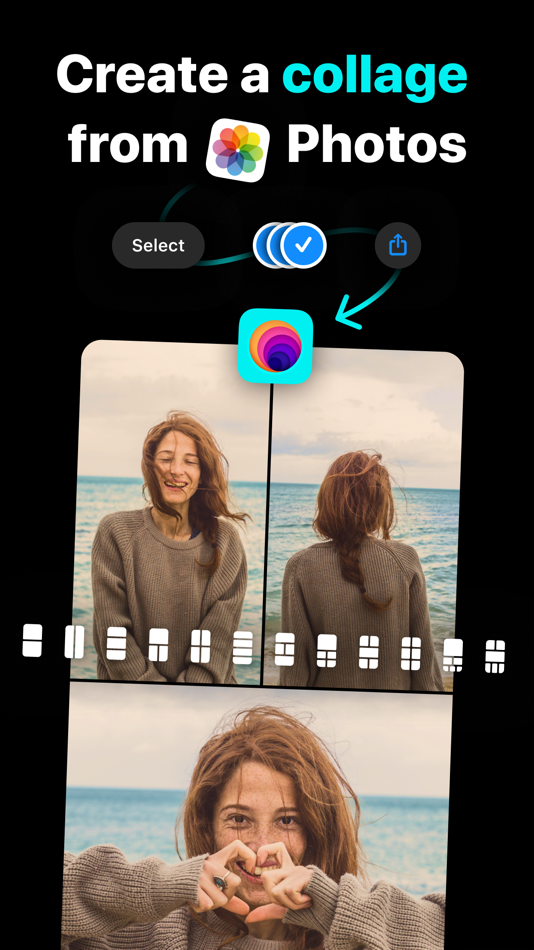Choose the two stacked rows layout
Screen dimensions: 534x950
(32, 640)
